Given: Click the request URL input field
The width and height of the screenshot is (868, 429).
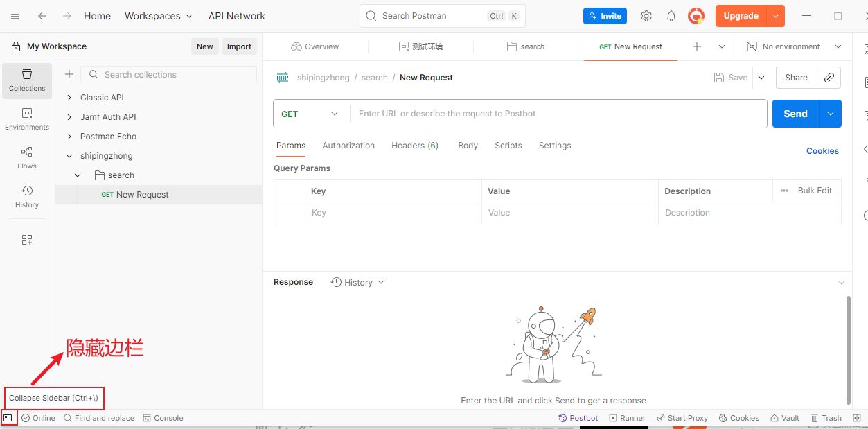Looking at the screenshot, I should pos(558,114).
